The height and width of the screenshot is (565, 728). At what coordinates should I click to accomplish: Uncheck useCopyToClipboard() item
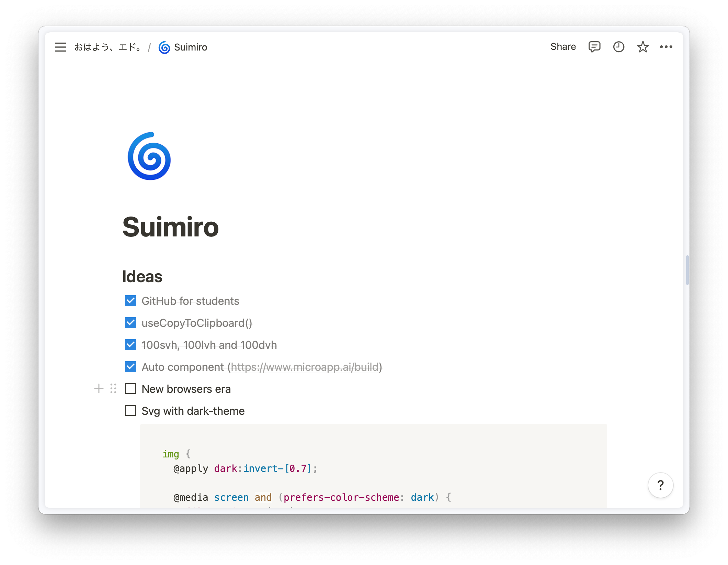click(x=130, y=323)
